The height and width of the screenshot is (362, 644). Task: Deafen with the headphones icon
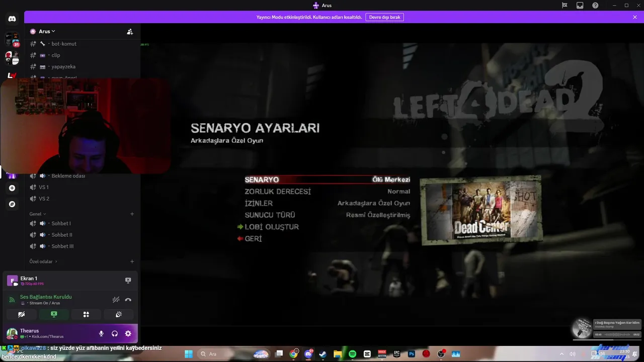tap(115, 333)
